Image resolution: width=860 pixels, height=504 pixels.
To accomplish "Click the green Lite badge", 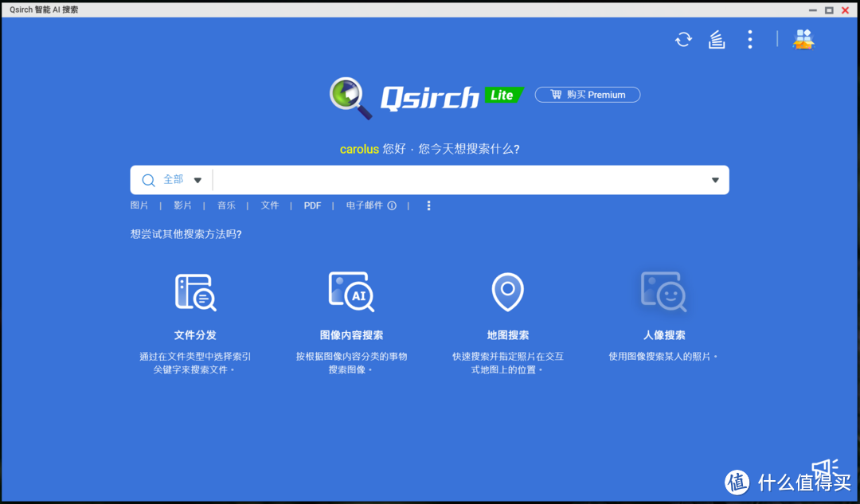I will (x=503, y=95).
